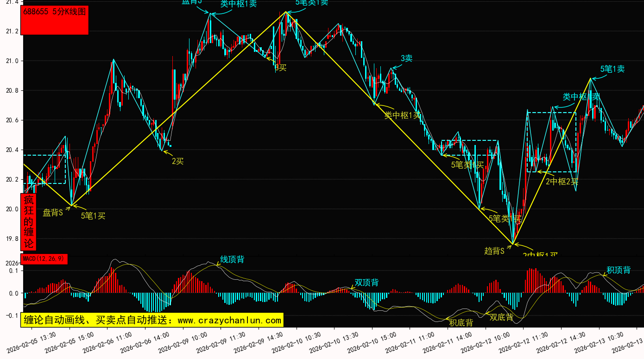Select the 线顶背 label in MACD panel
644x359 pixels.
pyautogui.click(x=232, y=259)
